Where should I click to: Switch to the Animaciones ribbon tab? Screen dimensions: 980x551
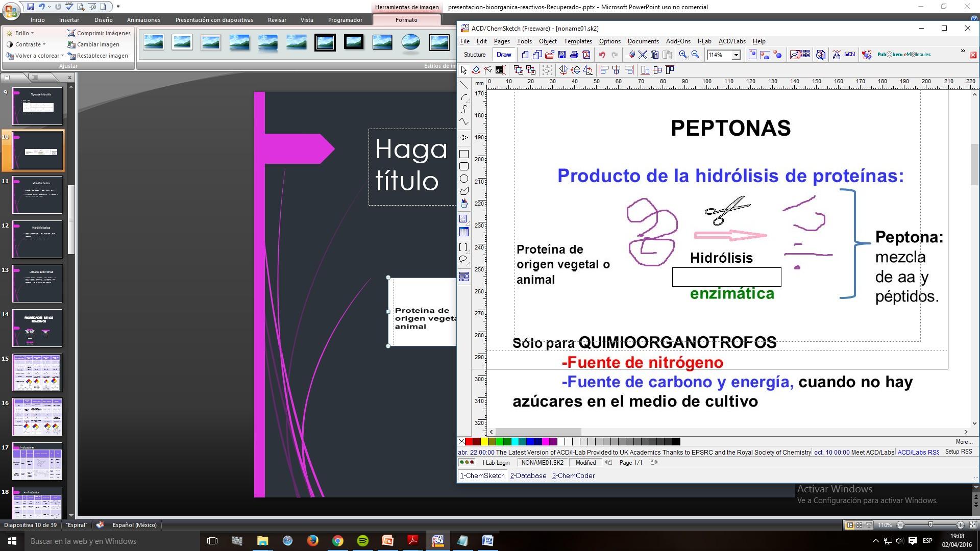pyautogui.click(x=143, y=20)
